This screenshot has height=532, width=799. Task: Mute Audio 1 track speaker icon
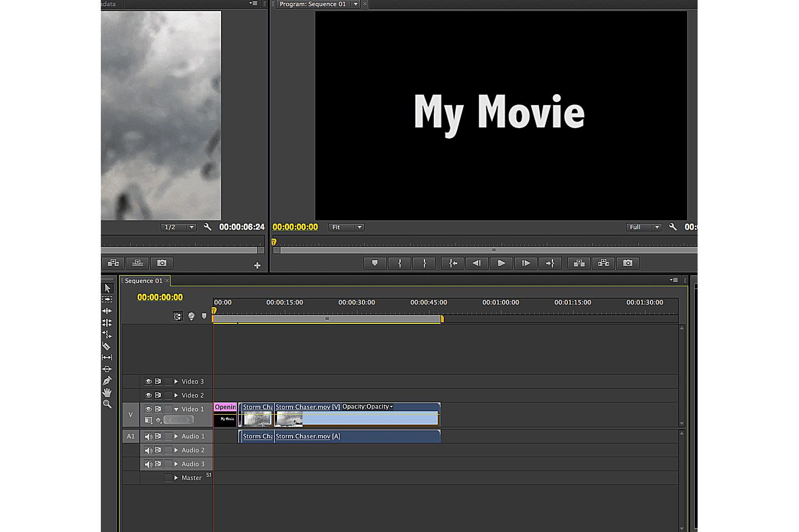coord(148,436)
